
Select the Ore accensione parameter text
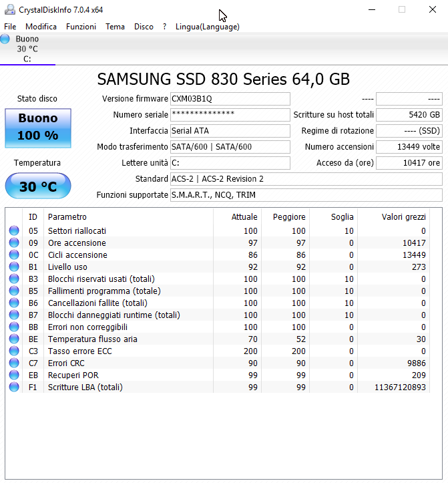click(x=77, y=243)
